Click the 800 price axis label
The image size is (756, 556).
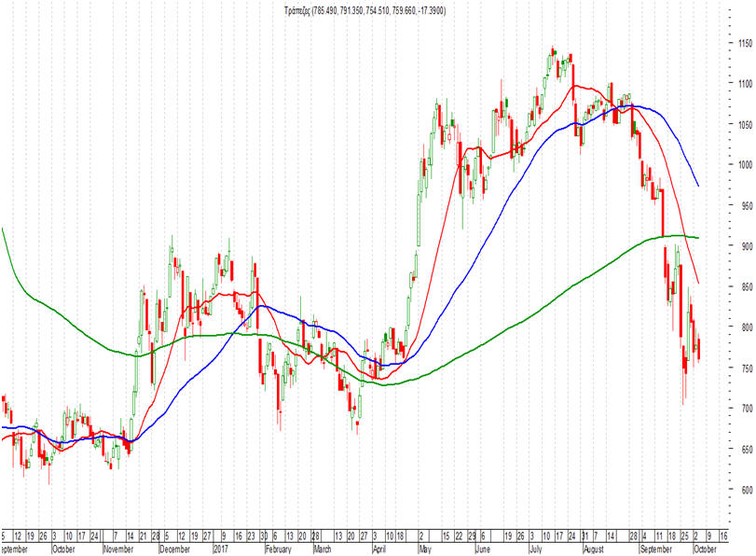point(747,327)
